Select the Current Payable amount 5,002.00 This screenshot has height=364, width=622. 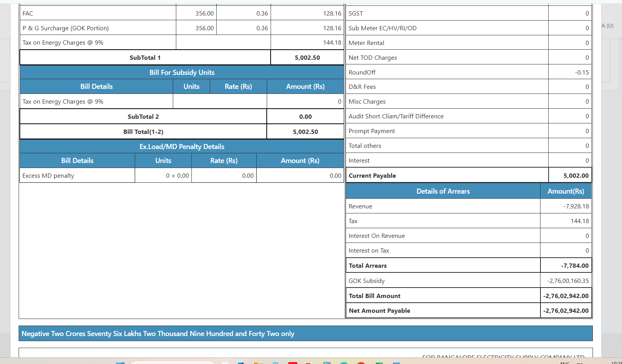(576, 176)
